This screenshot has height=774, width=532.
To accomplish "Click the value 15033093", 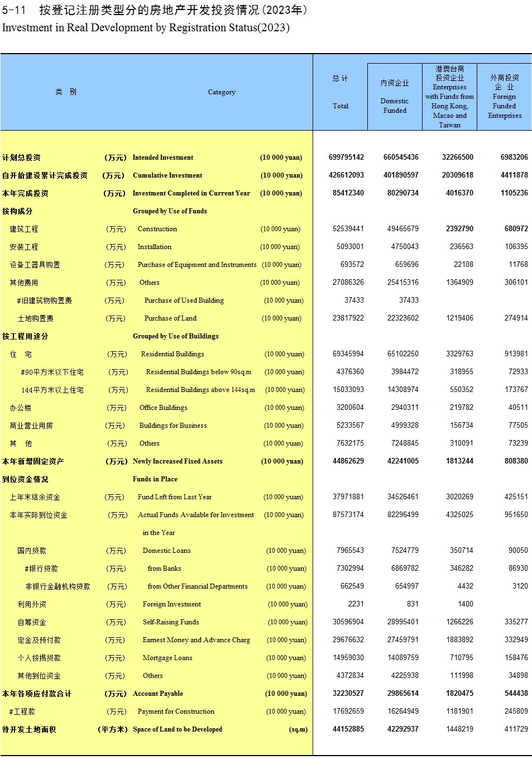I will pos(348,390).
